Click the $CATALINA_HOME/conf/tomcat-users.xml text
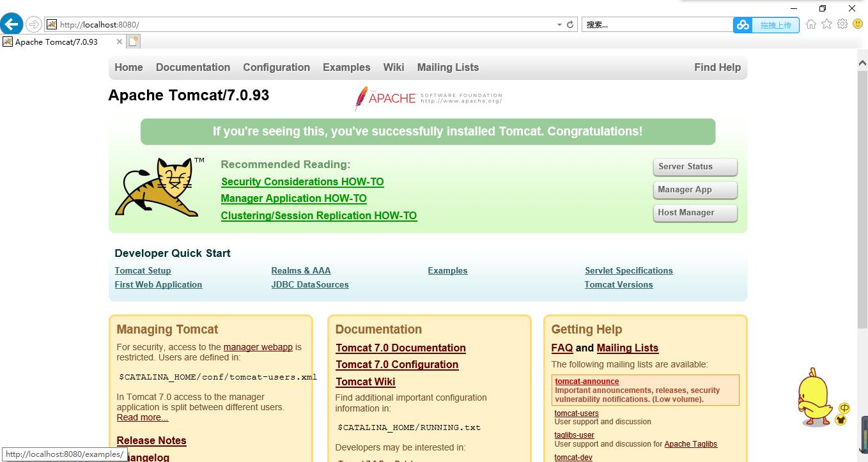Image resolution: width=868 pixels, height=462 pixels. point(218,377)
